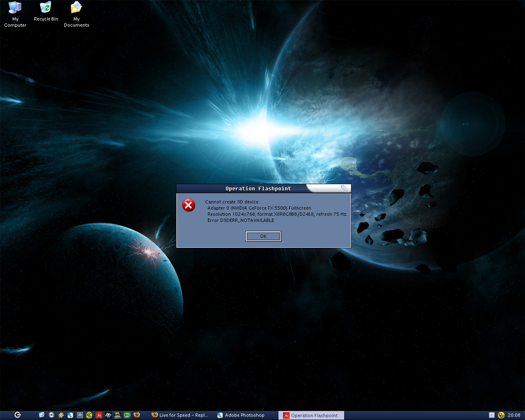Click the 20:08 taskbar clock

(x=514, y=415)
